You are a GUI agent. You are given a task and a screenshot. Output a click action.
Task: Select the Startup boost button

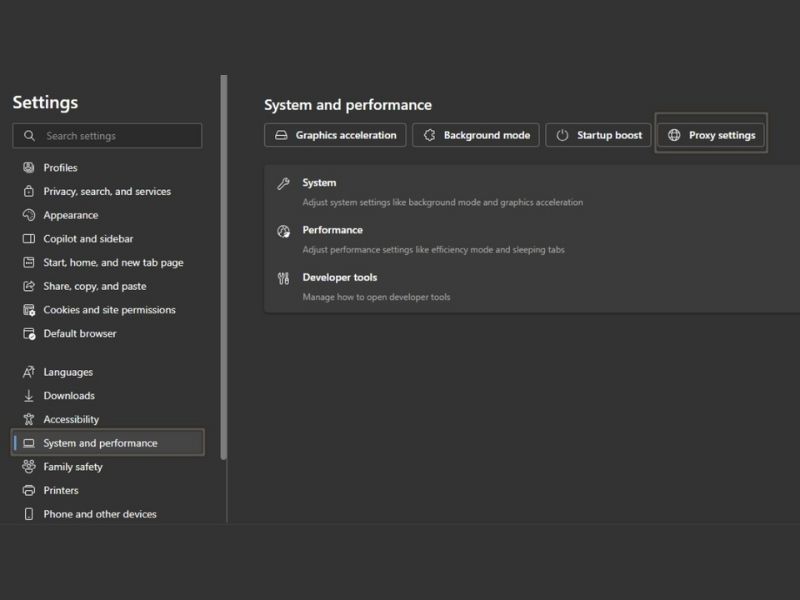point(599,135)
